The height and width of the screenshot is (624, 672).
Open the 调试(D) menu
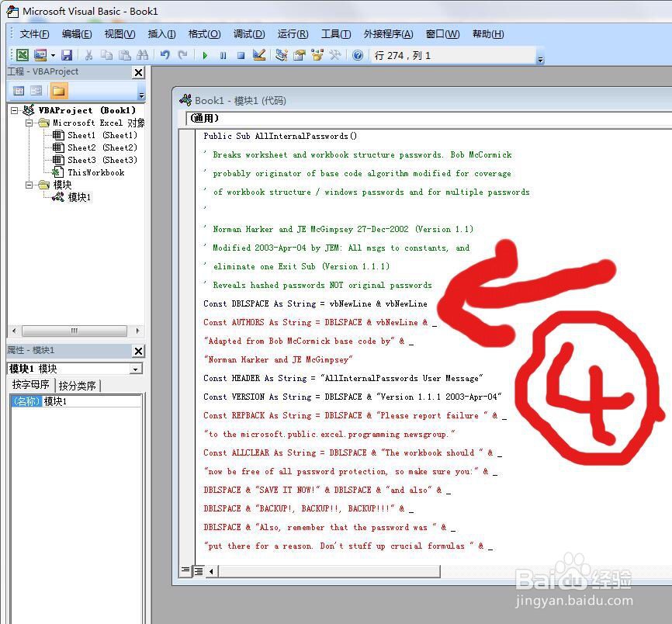click(x=249, y=34)
